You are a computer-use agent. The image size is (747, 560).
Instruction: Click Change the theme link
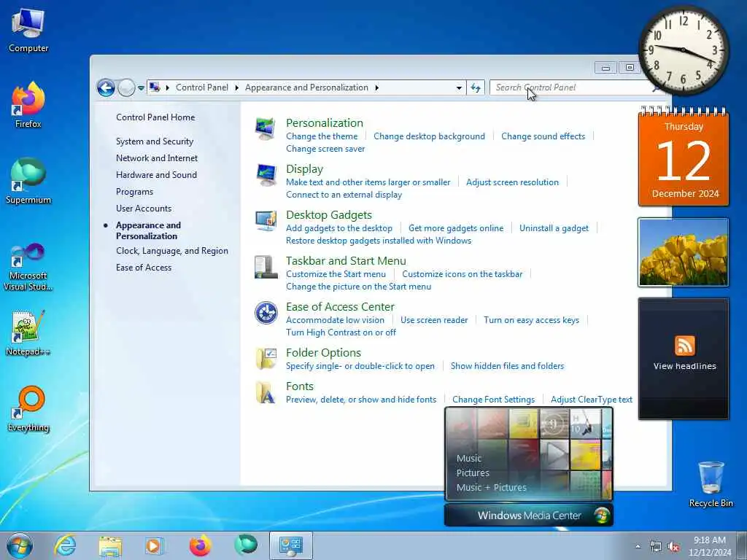pyautogui.click(x=322, y=136)
